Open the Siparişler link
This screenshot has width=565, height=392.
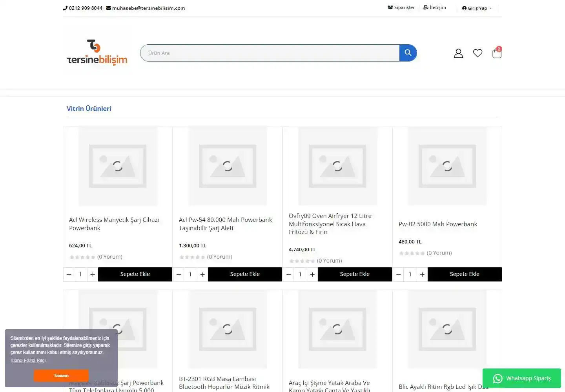click(401, 7)
